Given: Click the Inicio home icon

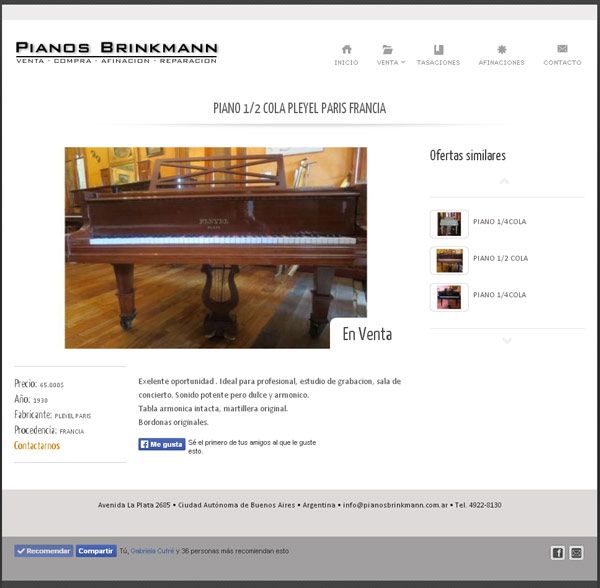Looking at the screenshot, I should pos(347,49).
